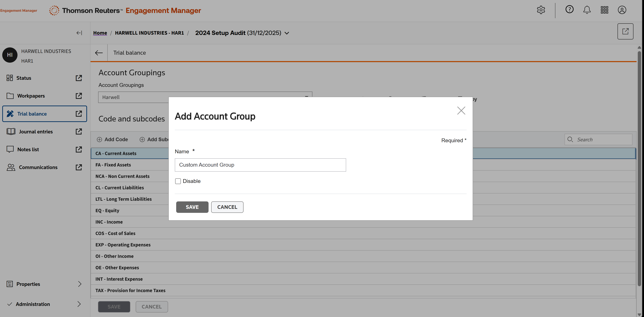Expand the 2024 Setup Audit dropdown

pyautogui.click(x=287, y=33)
